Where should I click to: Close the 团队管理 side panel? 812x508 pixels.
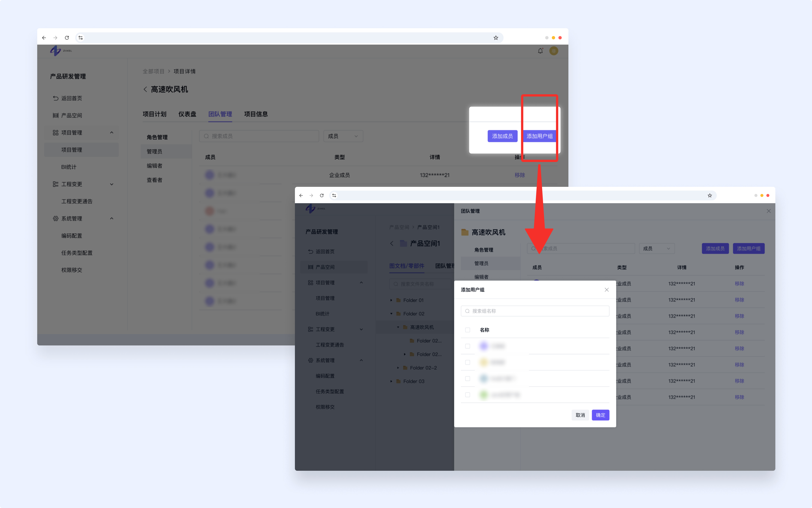tap(768, 211)
